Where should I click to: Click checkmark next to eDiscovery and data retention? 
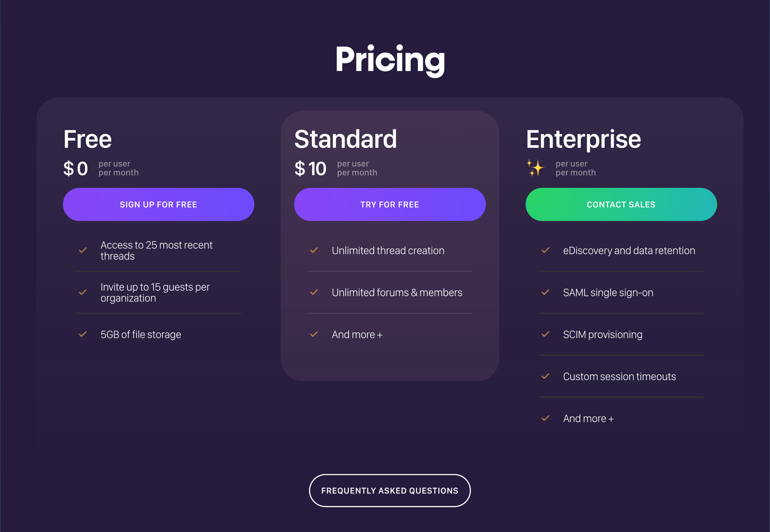pyautogui.click(x=545, y=250)
